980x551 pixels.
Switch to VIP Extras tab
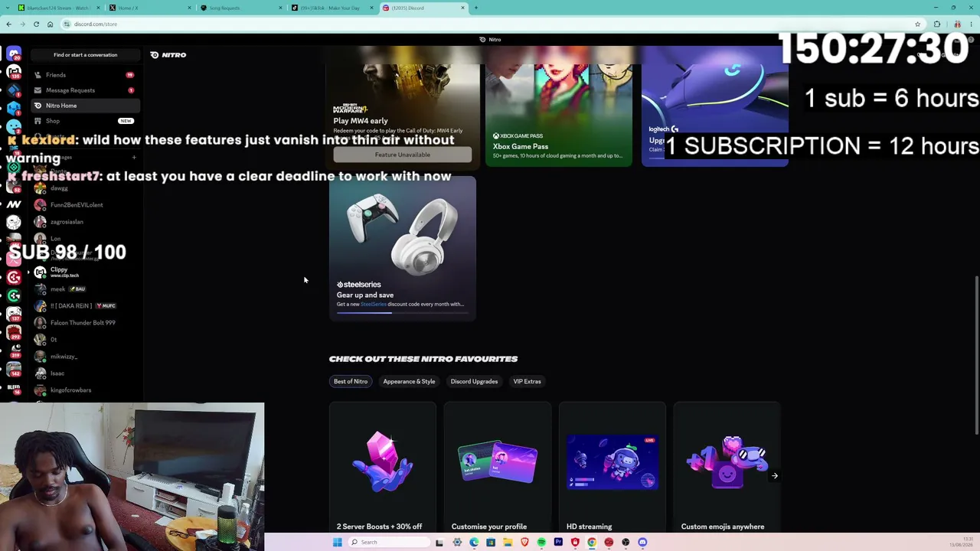(x=527, y=381)
